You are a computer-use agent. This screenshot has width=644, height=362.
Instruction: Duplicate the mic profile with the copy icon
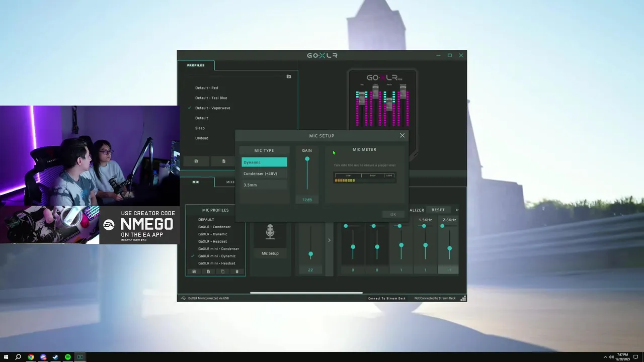click(x=222, y=271)
